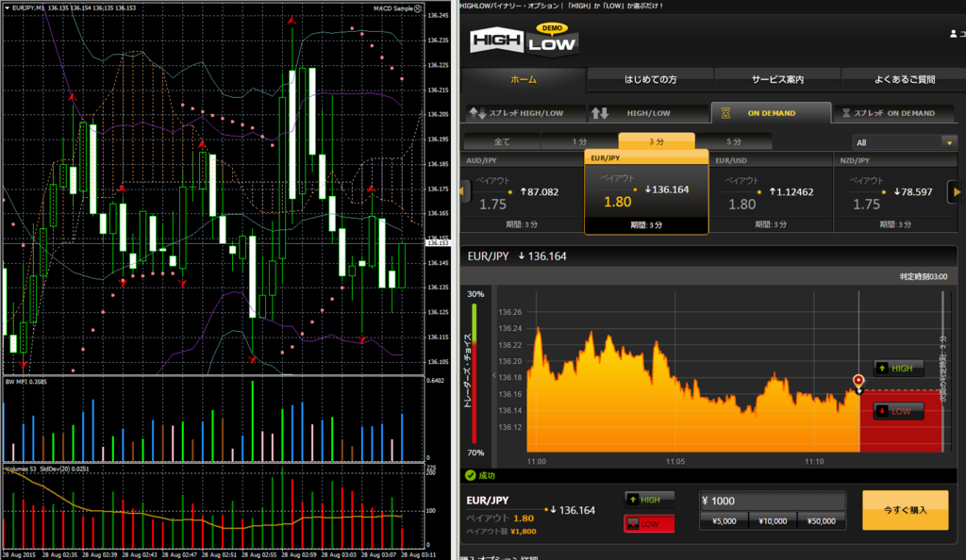
Task: Select the NZD/JPY asset card
Action: 894,192
